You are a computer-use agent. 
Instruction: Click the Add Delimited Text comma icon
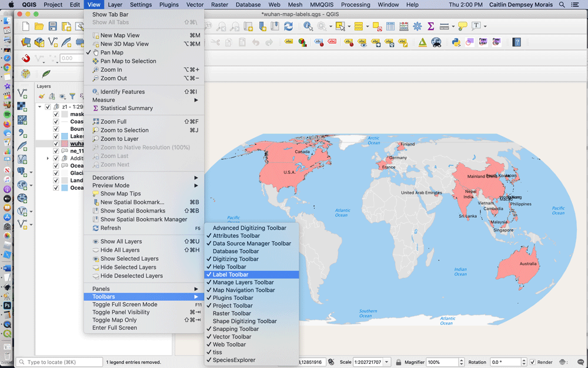tap(22, 133)
